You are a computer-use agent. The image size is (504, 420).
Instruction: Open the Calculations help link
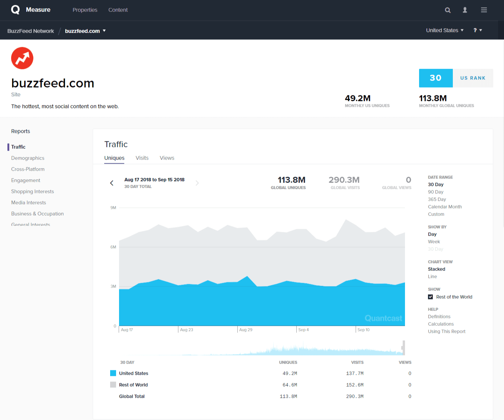pyautogui.click(x=441, y=324)
